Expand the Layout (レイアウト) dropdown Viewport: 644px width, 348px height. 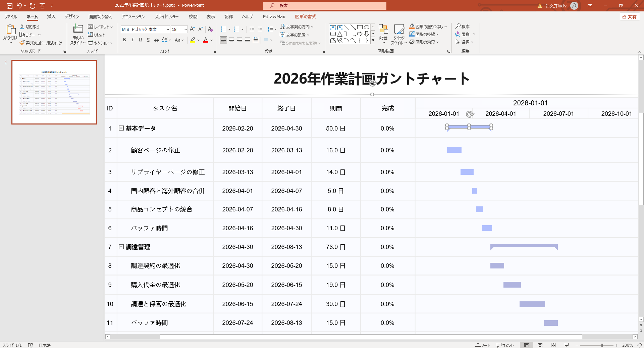click(x=100, y=27)
